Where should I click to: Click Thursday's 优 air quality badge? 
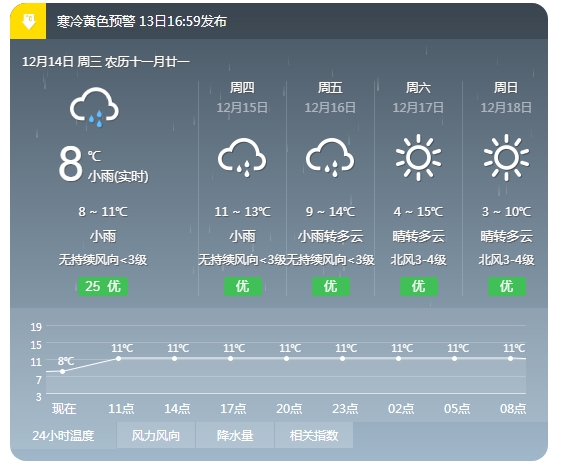(x=243, y=286)
